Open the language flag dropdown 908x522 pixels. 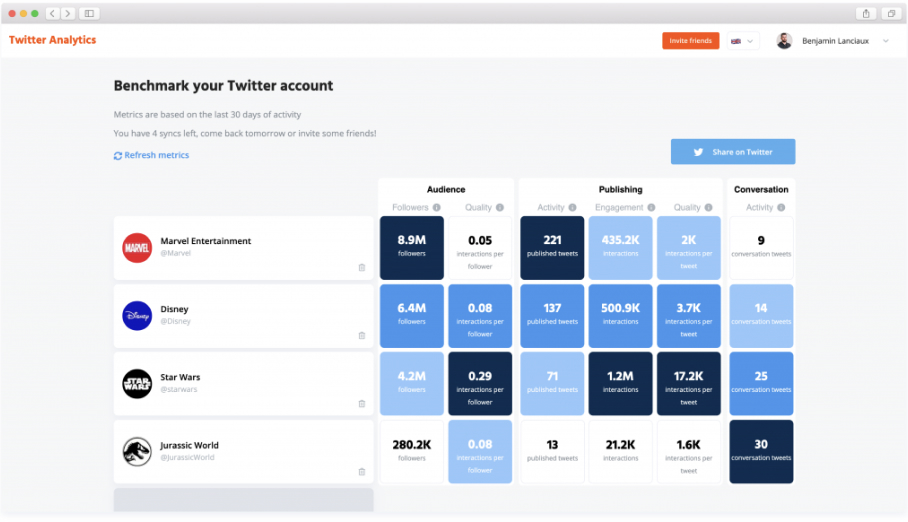pos(742,41)
